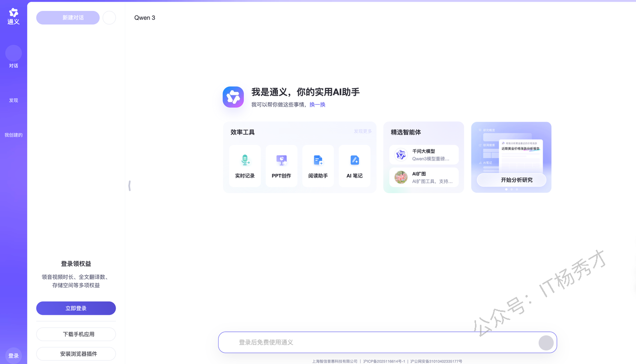Click the 立即登录 button

tap(76, 308)
